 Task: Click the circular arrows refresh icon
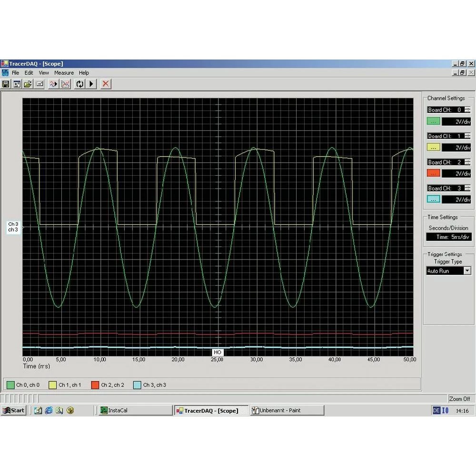tap(79, 84)
